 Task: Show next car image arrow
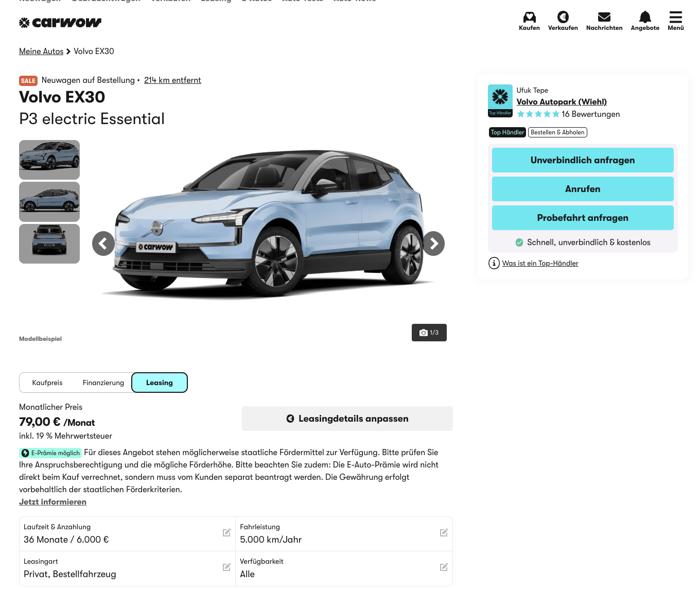pos(433,244)
